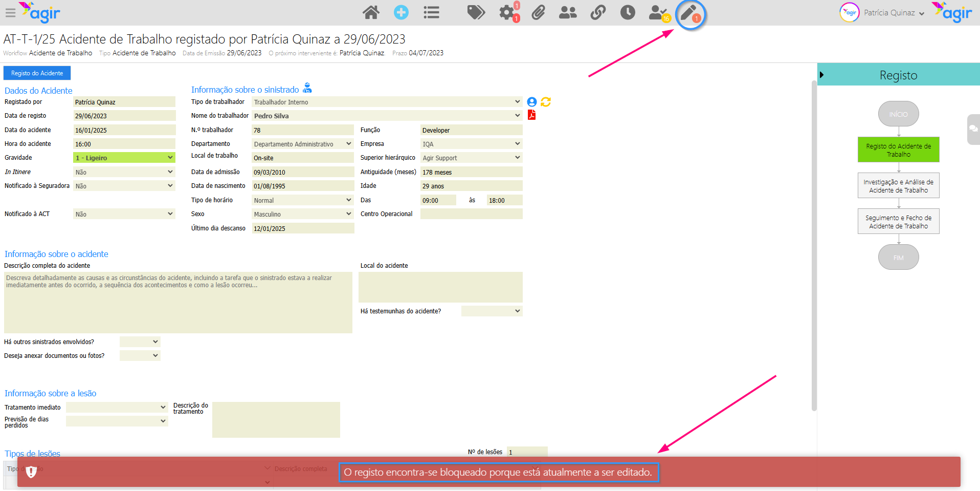
Task: Open Deseja anexar documentos ou fotos dropdown
Action: coord(140,355)
